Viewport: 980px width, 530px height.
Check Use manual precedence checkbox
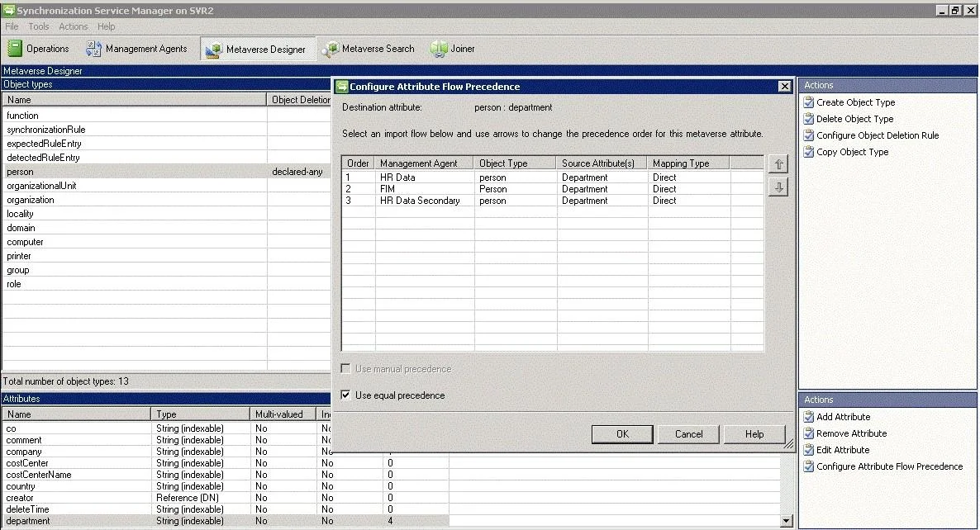click(345, 369)
